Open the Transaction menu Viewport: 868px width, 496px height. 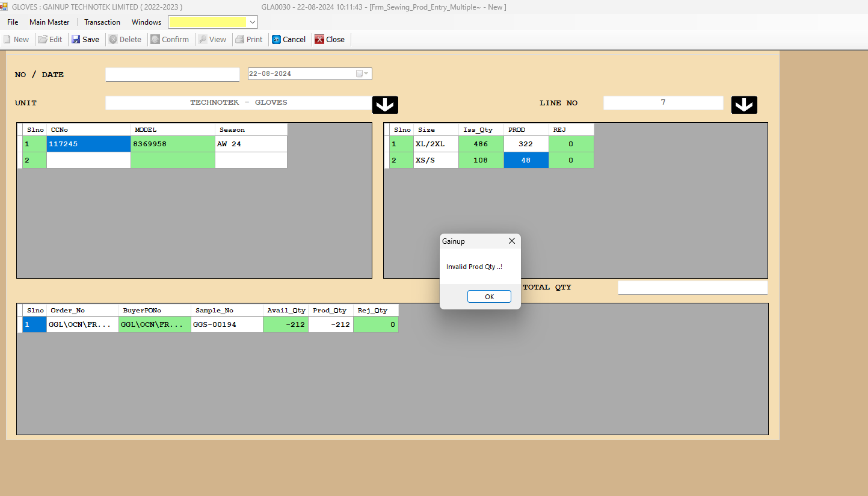point(102,22)
